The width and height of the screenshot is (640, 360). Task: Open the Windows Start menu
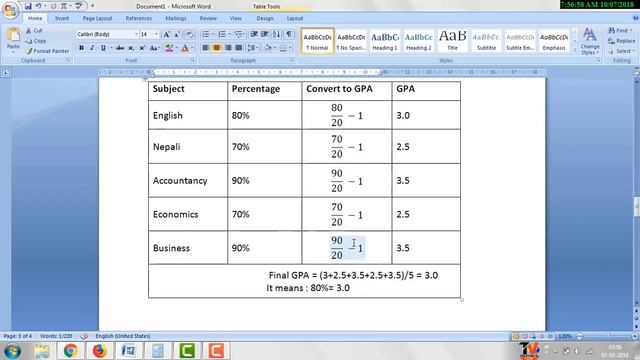[12, 351]
